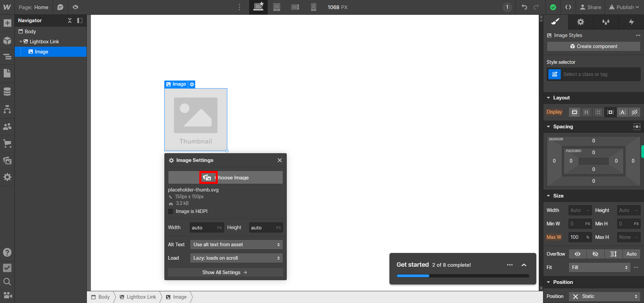This screenshot has height=303, width=644.
Task: Set display to Grid
Action: pos(598,112)
